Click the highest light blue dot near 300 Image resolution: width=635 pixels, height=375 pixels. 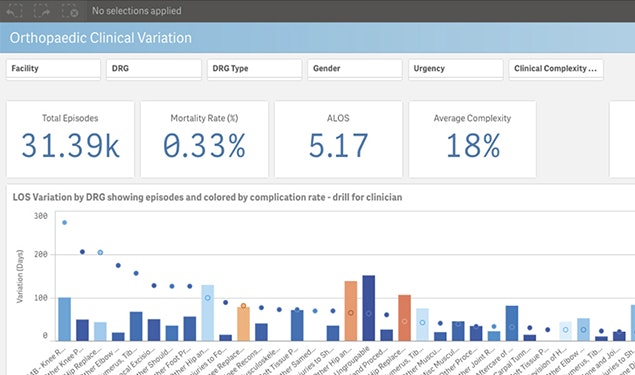coord(64,222)
